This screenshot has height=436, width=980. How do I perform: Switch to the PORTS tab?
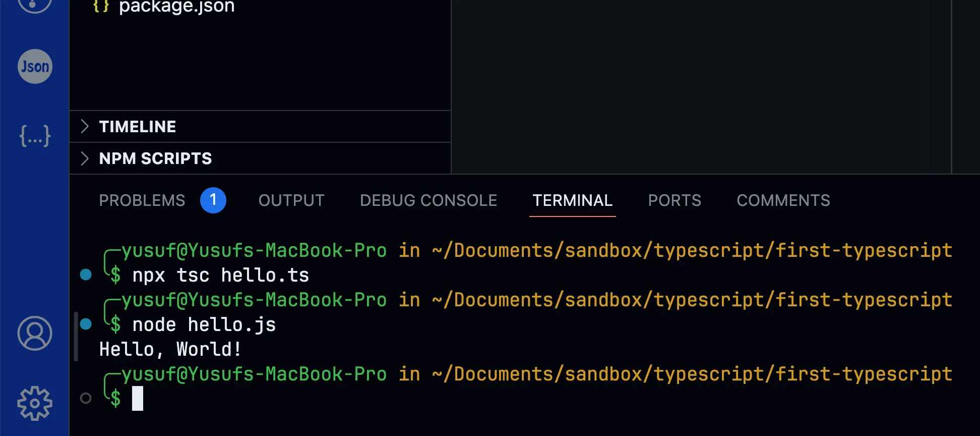point(675,200)
